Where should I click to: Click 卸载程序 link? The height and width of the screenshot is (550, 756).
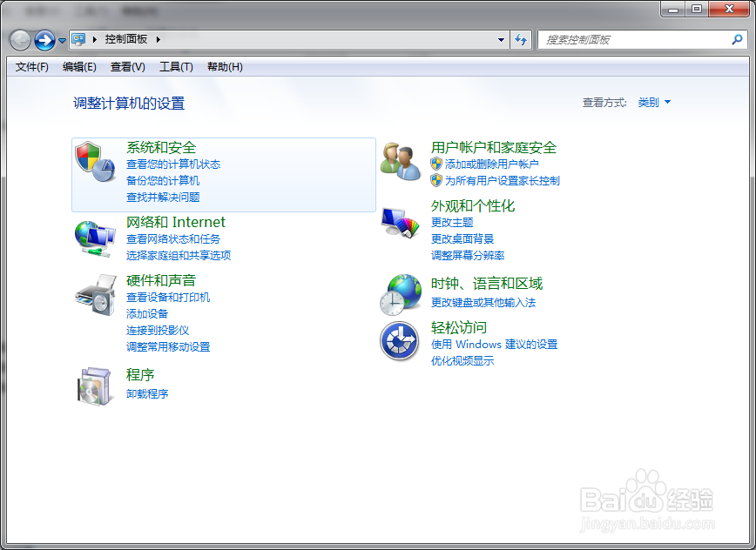(x=147, y=393)
